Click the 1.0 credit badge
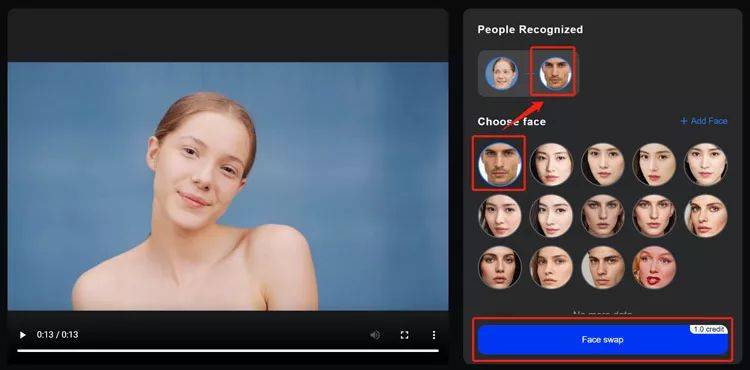This screenshot has width=750, height=370. 708,329
